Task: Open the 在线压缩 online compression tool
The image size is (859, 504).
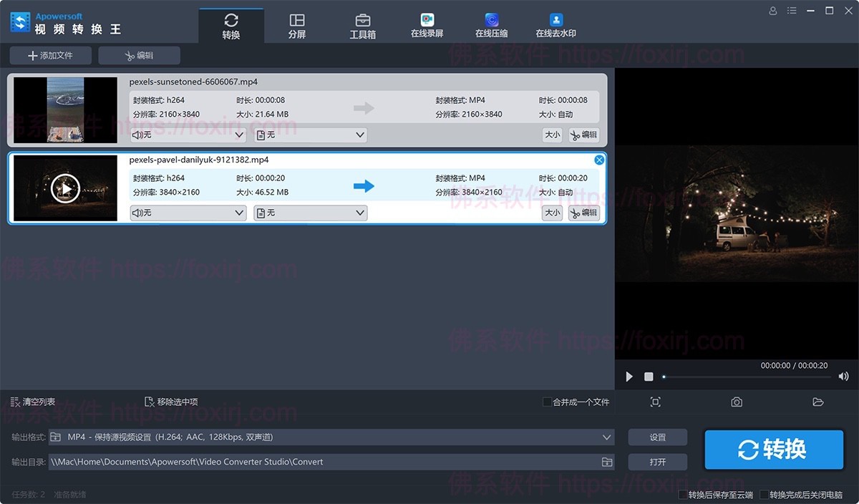Action: point(492,26)
